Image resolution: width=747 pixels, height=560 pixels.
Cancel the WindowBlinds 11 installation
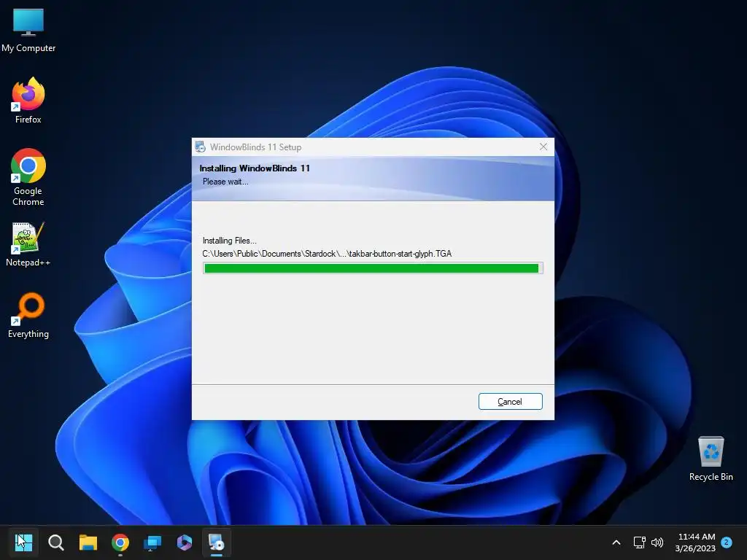click(510, 402)
